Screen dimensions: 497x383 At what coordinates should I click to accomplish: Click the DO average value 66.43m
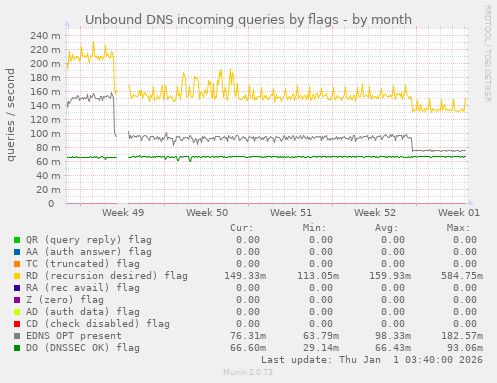[x=393, y=348]
